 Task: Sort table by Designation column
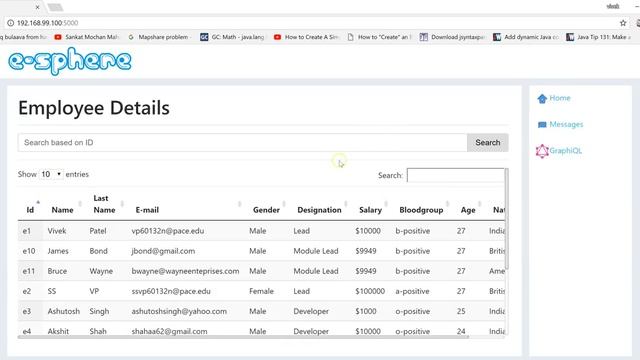(x=319, y=210)
